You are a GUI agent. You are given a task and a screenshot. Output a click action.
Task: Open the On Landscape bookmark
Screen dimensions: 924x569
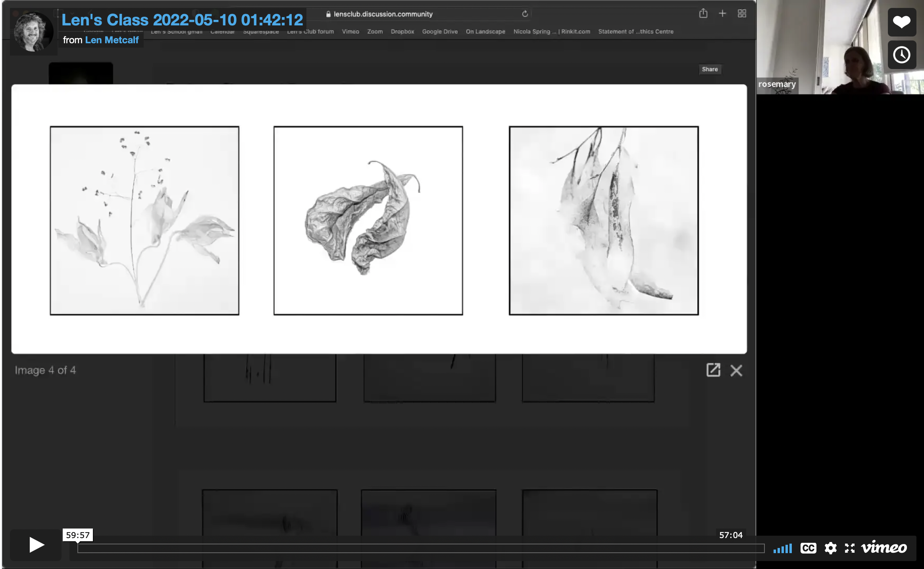click(x=485, y=32)
